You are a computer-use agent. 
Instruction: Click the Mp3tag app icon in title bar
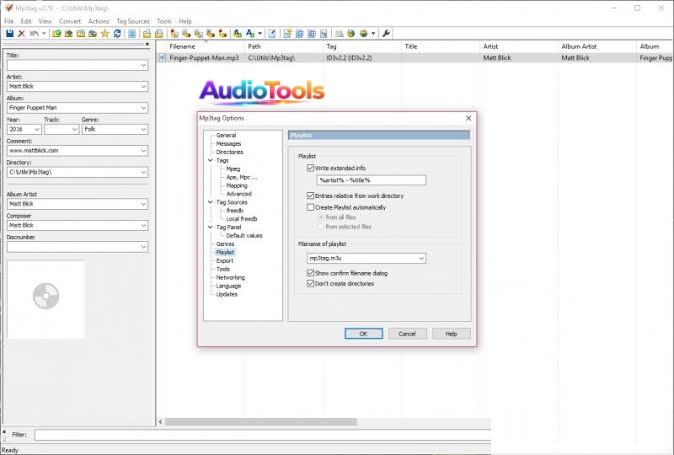pyautogui.click(x=8, y=8)
